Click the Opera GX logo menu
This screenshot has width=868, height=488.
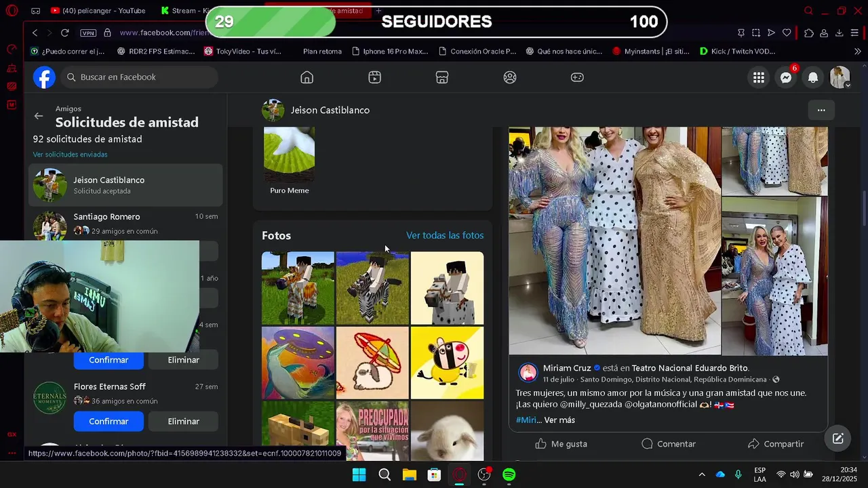(x=12, y=11)
